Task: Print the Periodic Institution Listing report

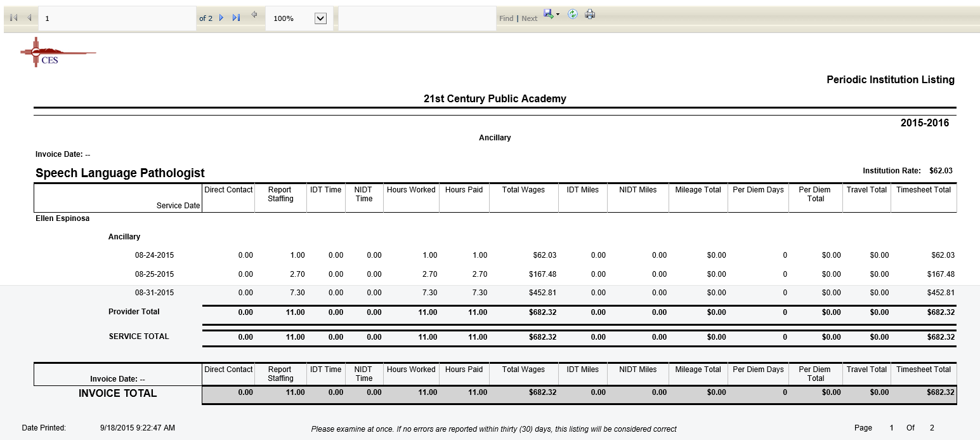Action: click(589, 14)
